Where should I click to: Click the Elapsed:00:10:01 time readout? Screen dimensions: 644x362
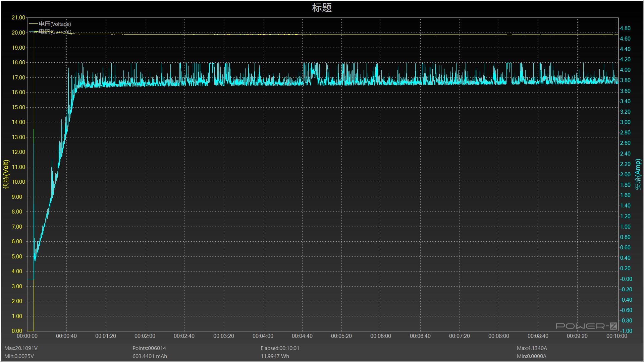tap(280, 348)
